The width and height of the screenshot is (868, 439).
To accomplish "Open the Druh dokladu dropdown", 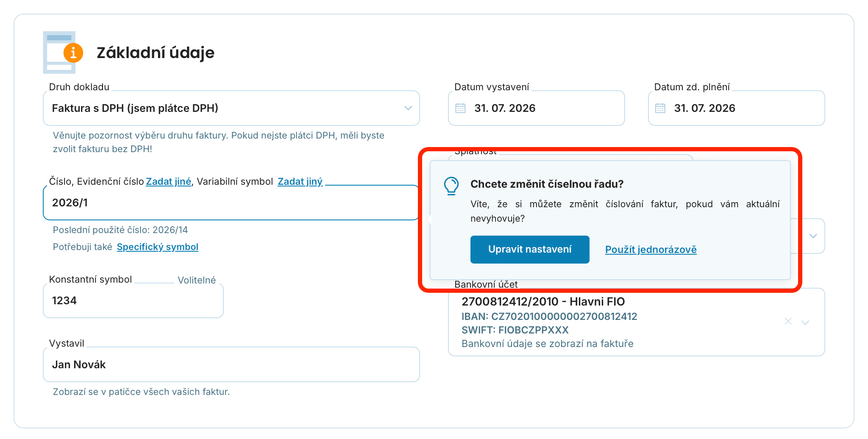I will click(x=231, y=108).
